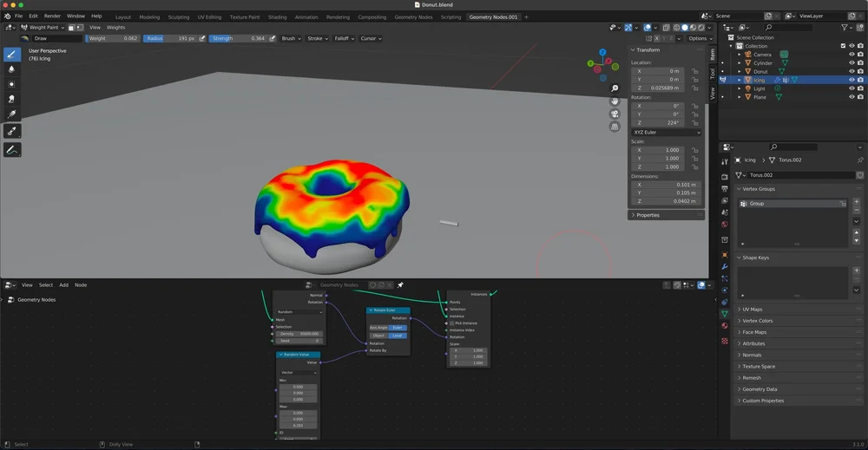Open the Options dropdown in viewport header
The height and width of the screenshot is (450, 868).
tap(700, 39)
